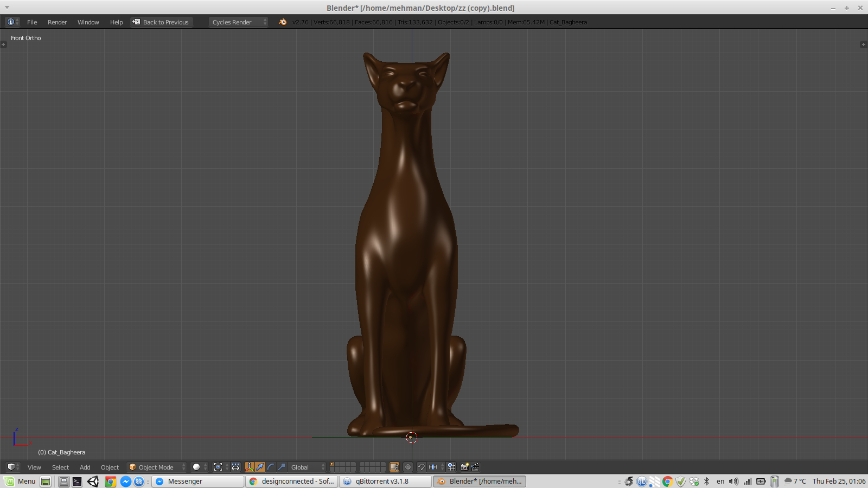Adjust the pivot point center selector
The height and width of the screenshot is (488, 868).
click(x=218, y=467)
